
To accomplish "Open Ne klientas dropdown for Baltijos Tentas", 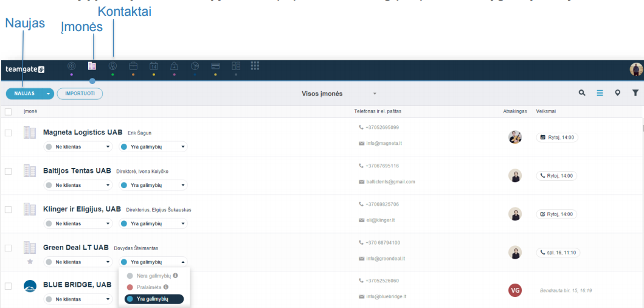I will click(78, 185).
